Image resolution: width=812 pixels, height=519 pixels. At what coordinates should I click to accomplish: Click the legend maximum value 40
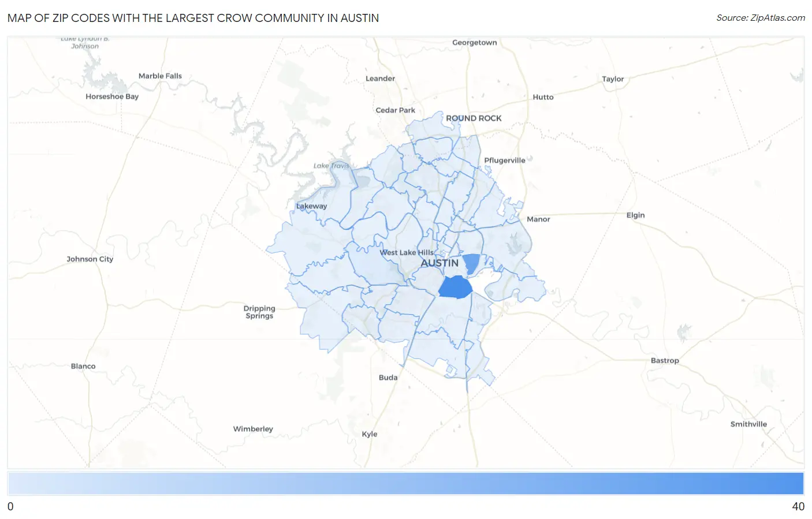pos(798,507)
